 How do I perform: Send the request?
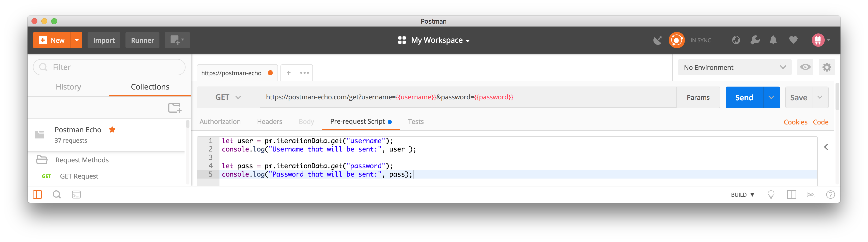click(x=744, y=97)
